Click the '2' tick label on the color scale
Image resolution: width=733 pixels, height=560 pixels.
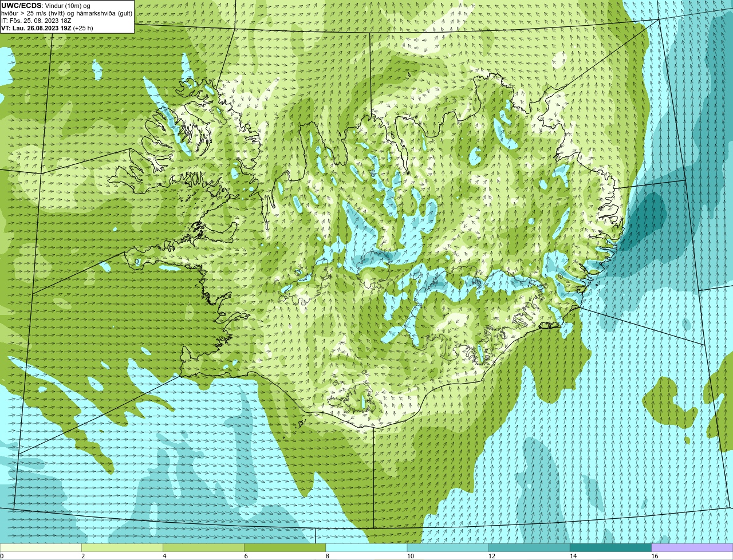[x=84, y=556]
